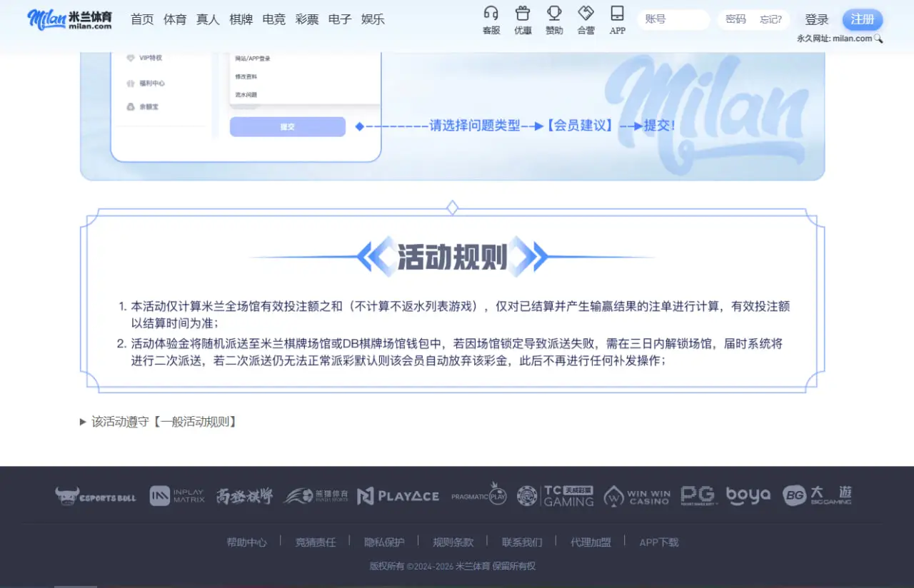Click the search icon beside milan.com
The height and width of the screenshot is (588, 914).
[878, 39]
